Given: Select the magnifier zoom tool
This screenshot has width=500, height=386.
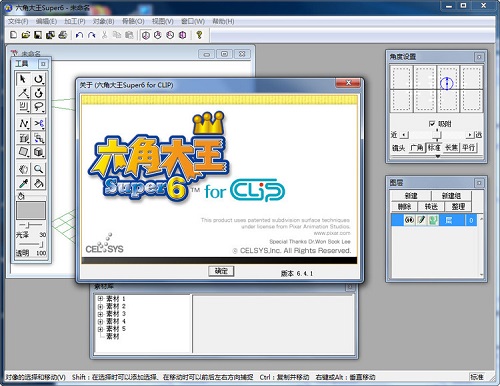Looking at the screenshot, I should tap(38, 169).
